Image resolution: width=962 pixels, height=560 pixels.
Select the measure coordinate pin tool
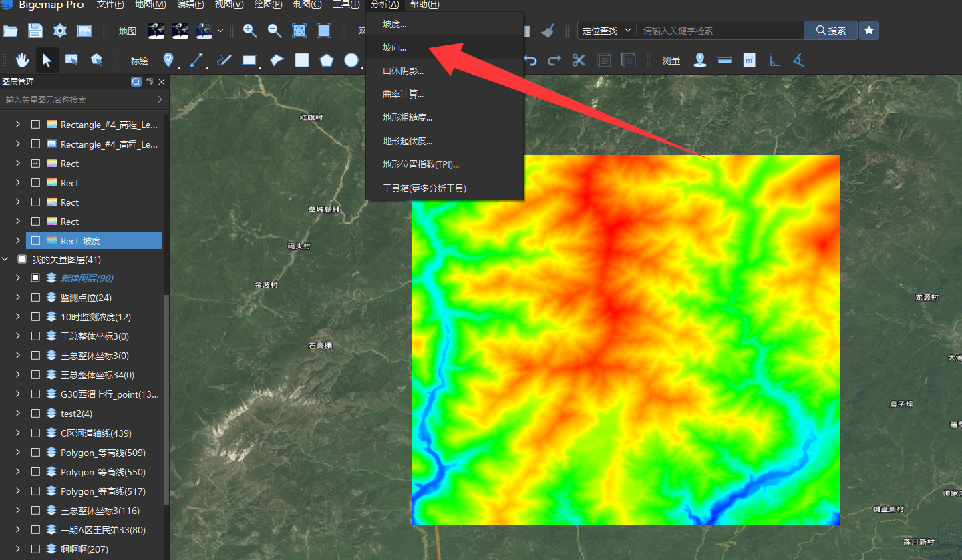[700, 60]
